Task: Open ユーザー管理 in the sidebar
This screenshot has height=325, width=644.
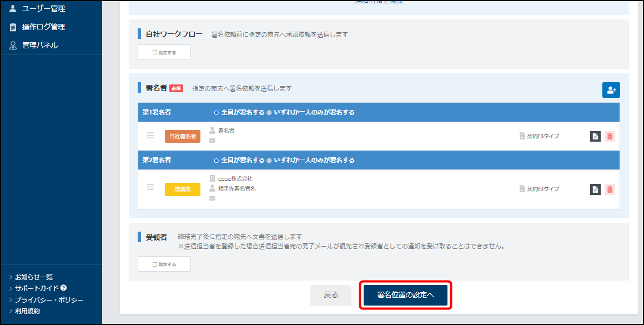Action: click(x=43, y=8)
